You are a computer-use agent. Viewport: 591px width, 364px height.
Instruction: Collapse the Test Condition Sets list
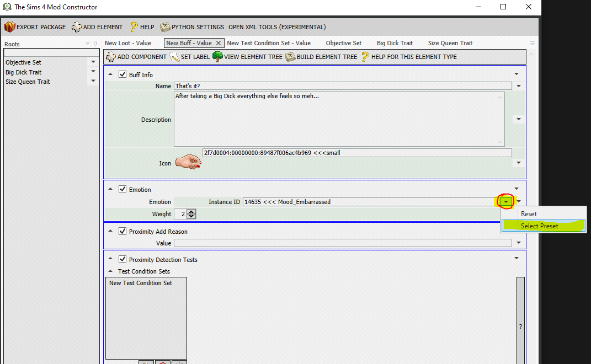pyautogui.click(x=110, y=271)
